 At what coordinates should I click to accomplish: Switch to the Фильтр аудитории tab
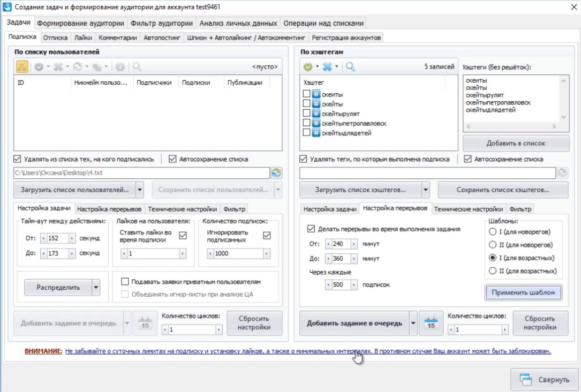click(x=161, y=23)
